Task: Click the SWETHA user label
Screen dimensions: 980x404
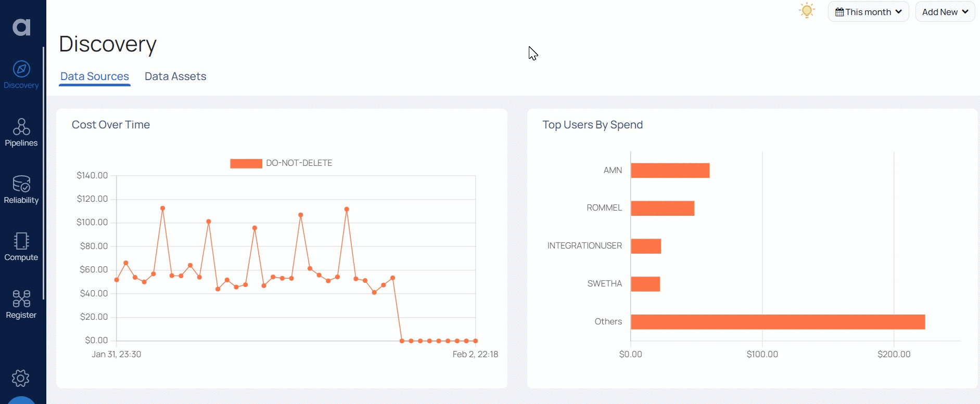Action: tap(605, 284)
